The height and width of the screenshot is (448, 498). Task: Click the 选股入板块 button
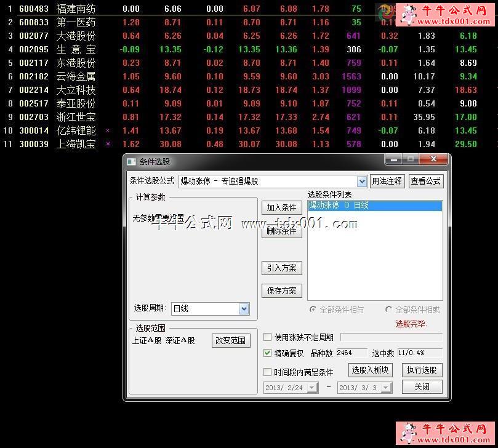(371, 370)
